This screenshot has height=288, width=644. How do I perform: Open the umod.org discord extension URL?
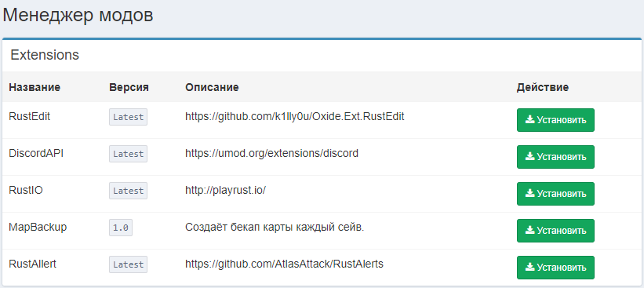click(x=272, y=154)
